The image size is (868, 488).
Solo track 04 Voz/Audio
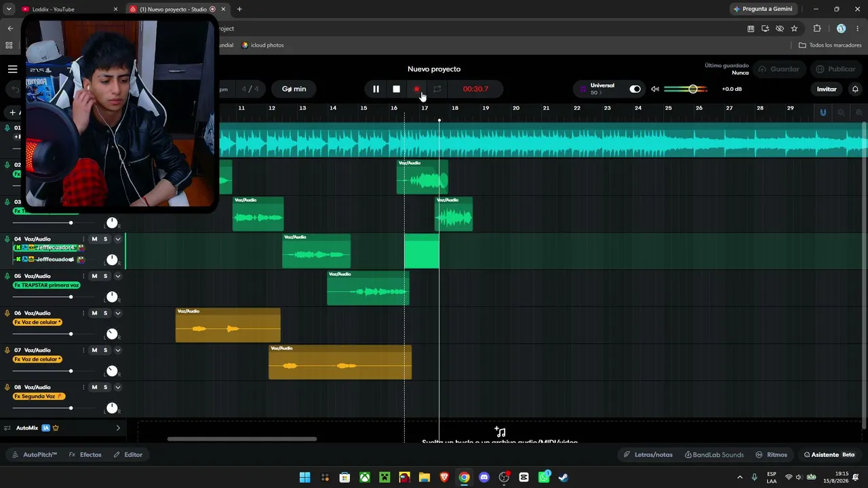pyautogui.click(x=105, y=239)
